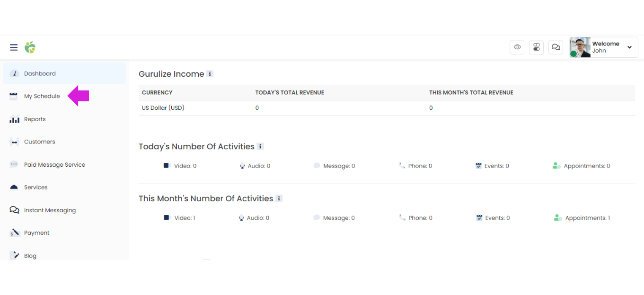The width and height of the screenshot is (644, 295).
Task: Click info icon next to Gurulize Income
Action: pos(210,74)
